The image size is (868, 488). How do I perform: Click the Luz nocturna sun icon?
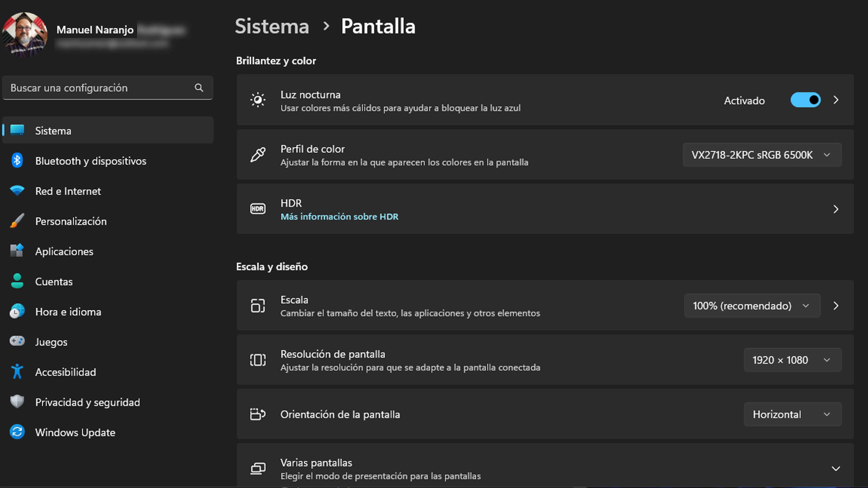[258, 100]
